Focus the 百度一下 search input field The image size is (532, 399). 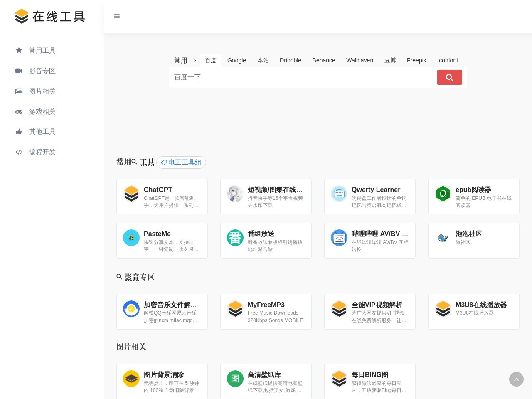point(303,77)
